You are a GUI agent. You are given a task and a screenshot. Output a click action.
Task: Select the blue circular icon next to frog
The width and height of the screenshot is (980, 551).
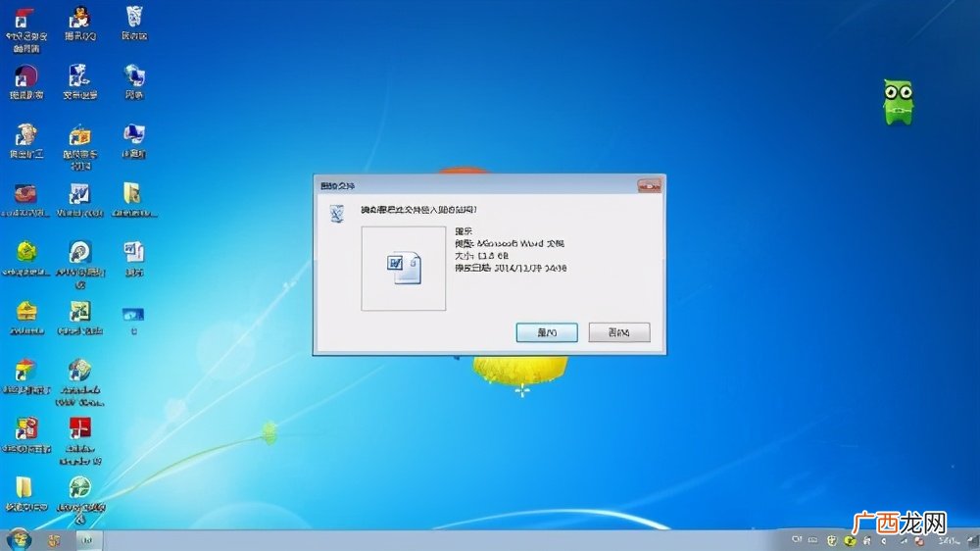[80, 265]
